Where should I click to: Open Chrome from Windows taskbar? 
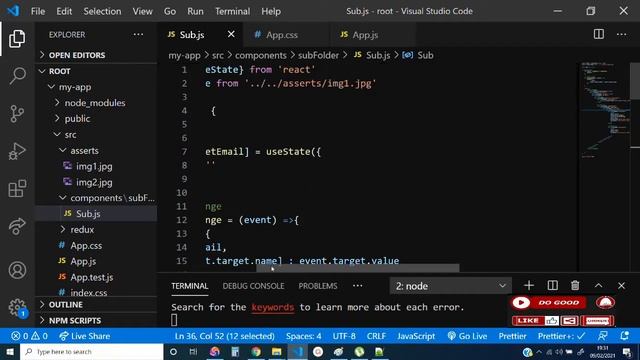(256, 351)
